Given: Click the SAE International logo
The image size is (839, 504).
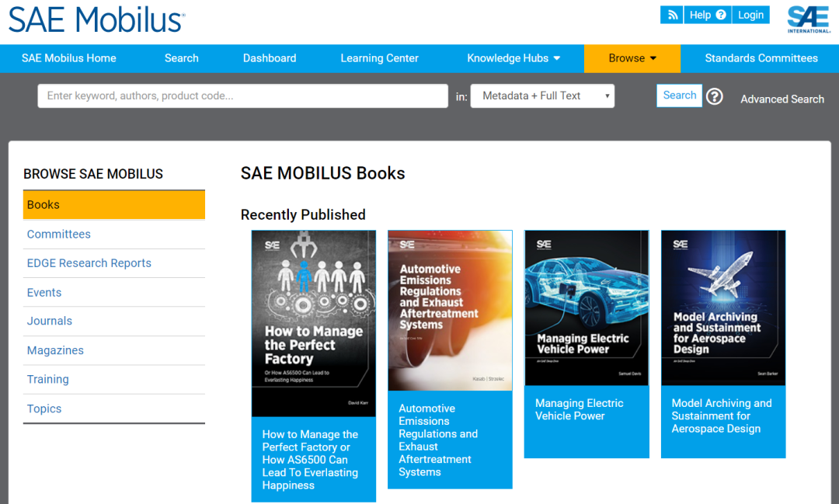Looking at the screenshot, I should coord(808,19).
